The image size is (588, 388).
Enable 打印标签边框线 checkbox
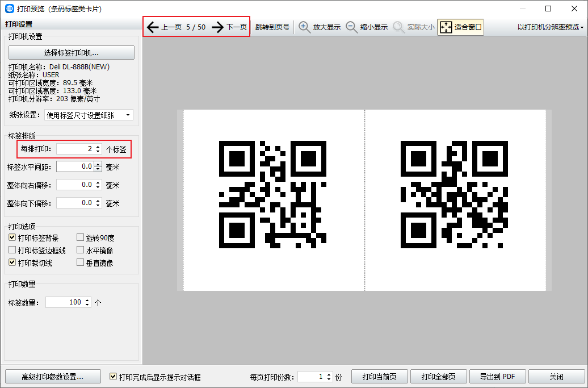pos(12,250)
